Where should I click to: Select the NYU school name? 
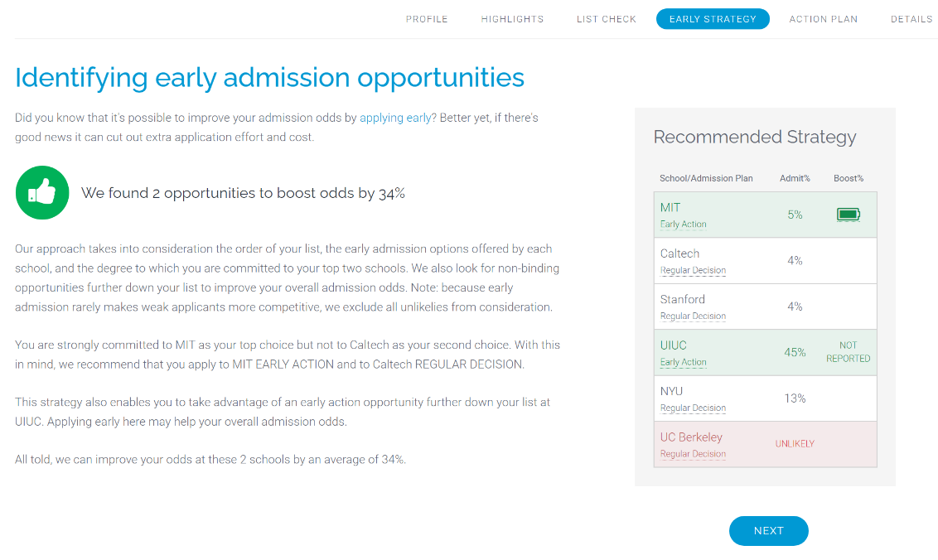pyautogui.click(x=671, y=391)
